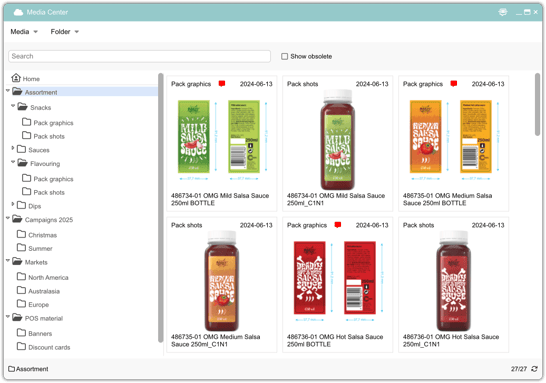This screenshot has width=546, height=383.
Task: Click the Home icon in folder tree
Action: click(x=16, y=78)
